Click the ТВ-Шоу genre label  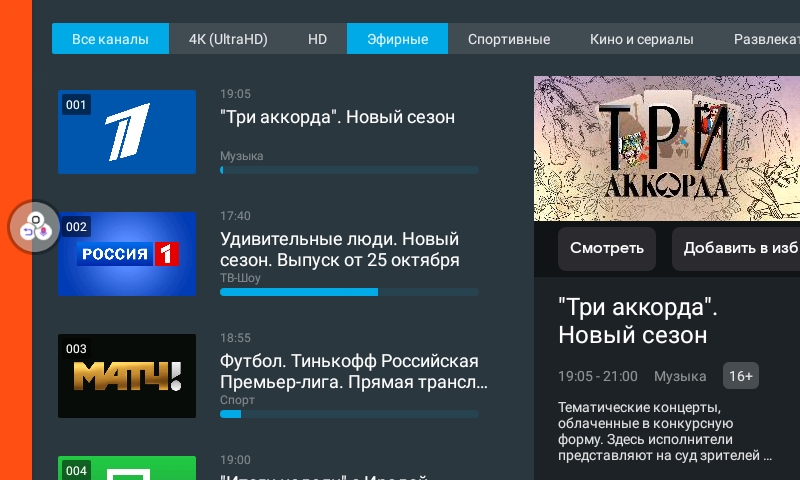(240, 278)
